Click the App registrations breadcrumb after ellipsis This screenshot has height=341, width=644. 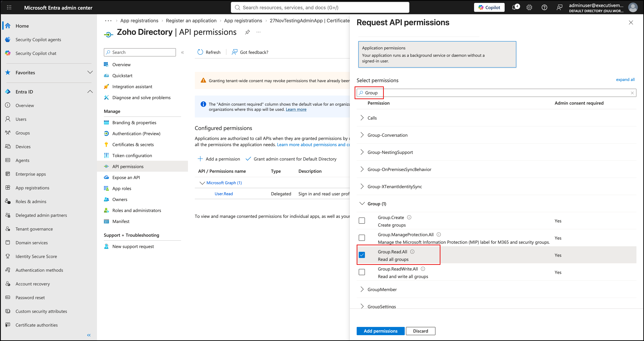point(139,21)
